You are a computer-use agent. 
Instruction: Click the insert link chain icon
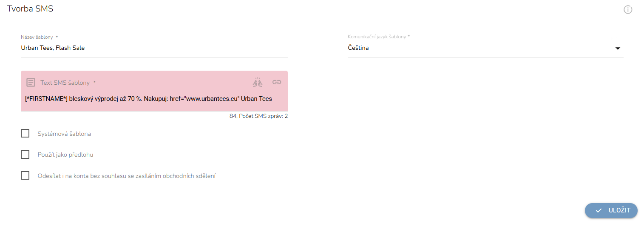[x=277, y=82]
